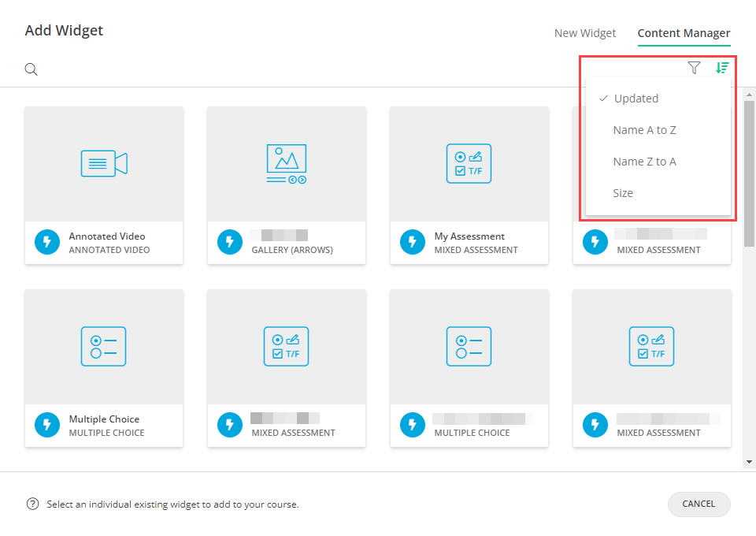
Task: Click the T/F icon on My Assessment
Action: point(469,164)
